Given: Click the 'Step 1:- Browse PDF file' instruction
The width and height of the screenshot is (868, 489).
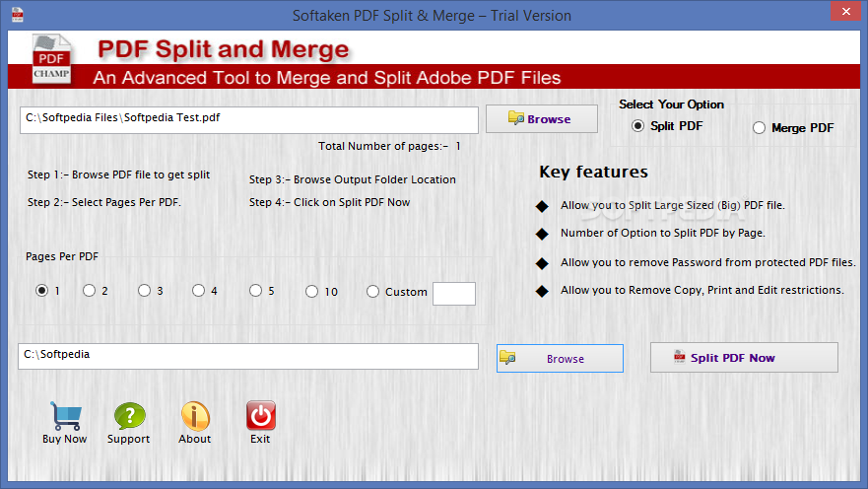Looking at the screenshot, I should pyautogui.click(x=118, y=175).
